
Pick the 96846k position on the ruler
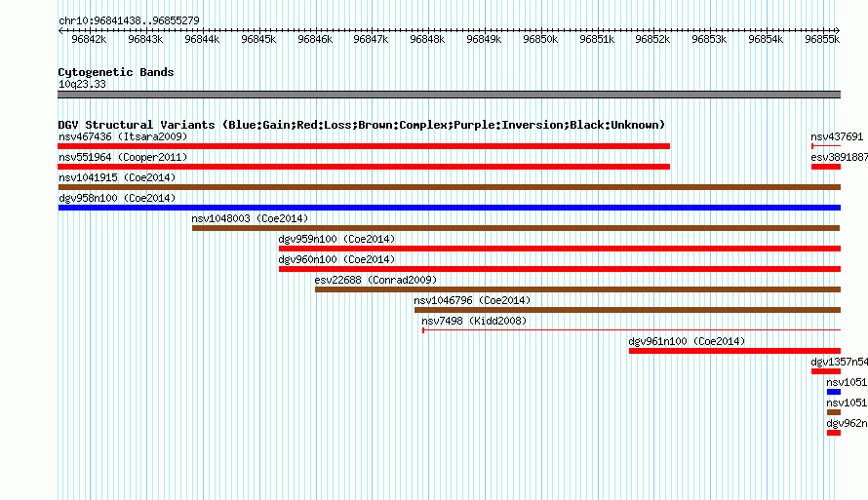315,39
